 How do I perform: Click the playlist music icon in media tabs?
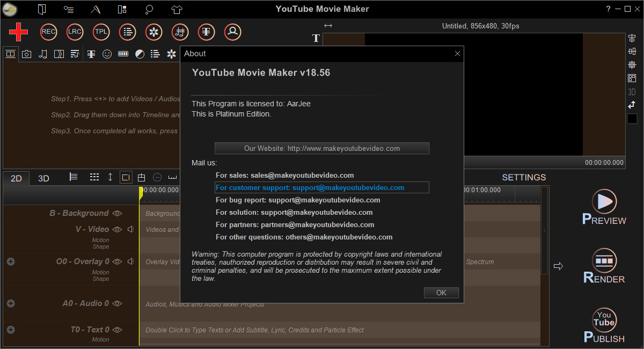click(75, 54)
